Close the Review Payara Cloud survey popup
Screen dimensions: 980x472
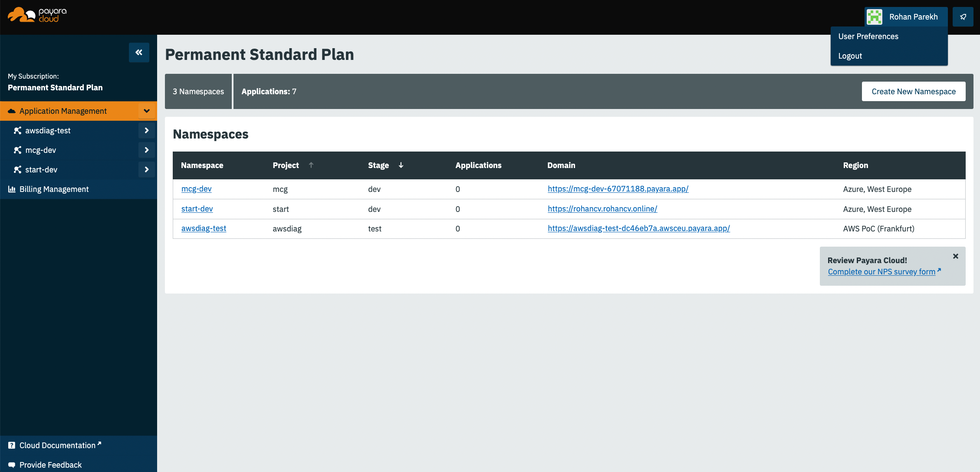954,256
